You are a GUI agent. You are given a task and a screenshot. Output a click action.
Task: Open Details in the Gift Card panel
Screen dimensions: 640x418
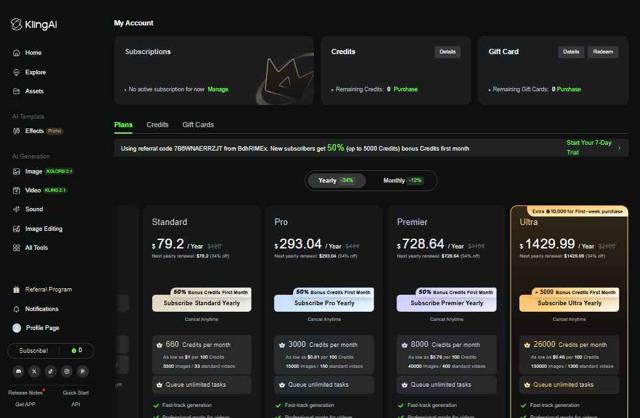pos(571,52)
